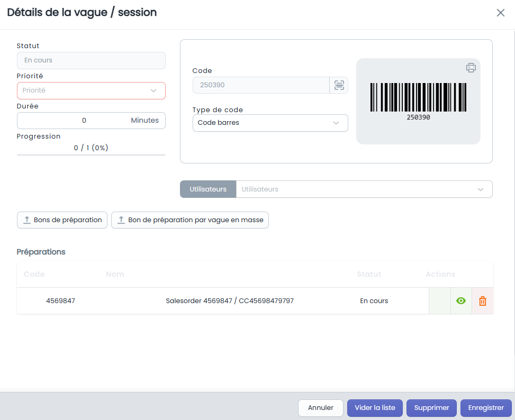The image size is (515, 420).
Task: View preparation 4569847 with eye icon
Action: (461, 301)
